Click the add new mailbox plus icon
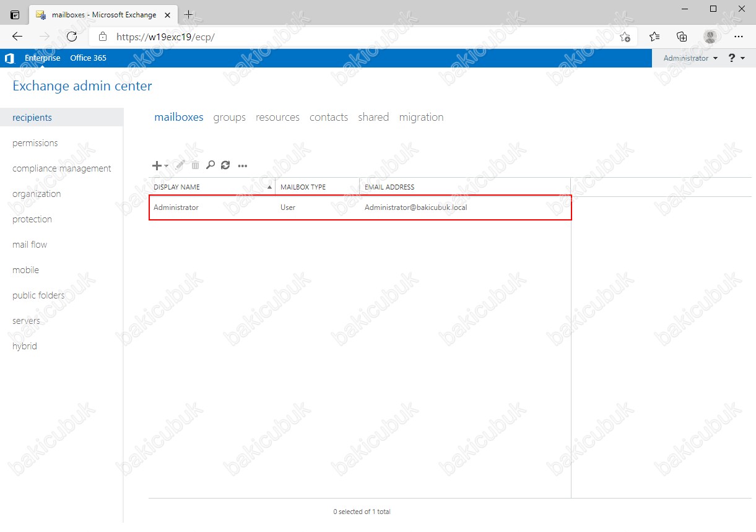The image size is (756, 532). click(x=157, y=165)
